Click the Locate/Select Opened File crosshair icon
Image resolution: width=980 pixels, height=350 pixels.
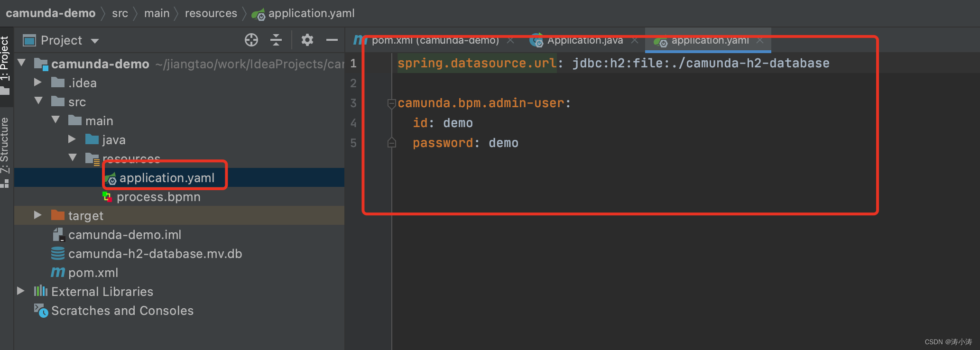pyautogui.click(x=251, y=40)
